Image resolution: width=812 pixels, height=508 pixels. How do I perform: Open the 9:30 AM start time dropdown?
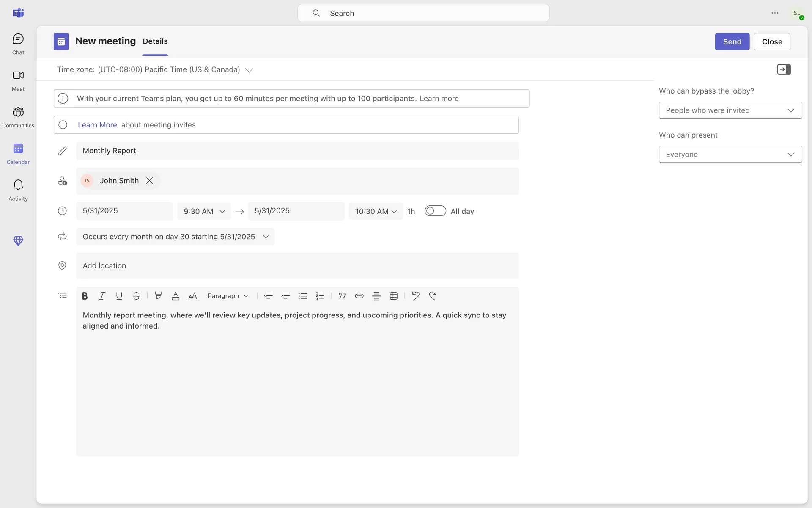tap(204, 211)
